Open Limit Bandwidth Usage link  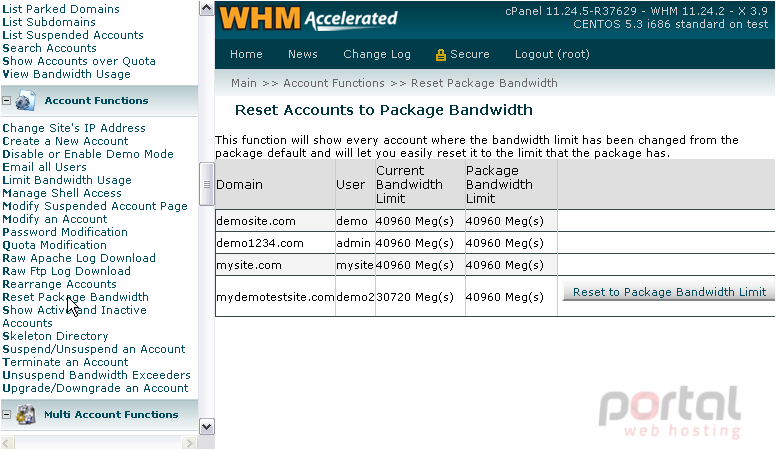[67, 180]
